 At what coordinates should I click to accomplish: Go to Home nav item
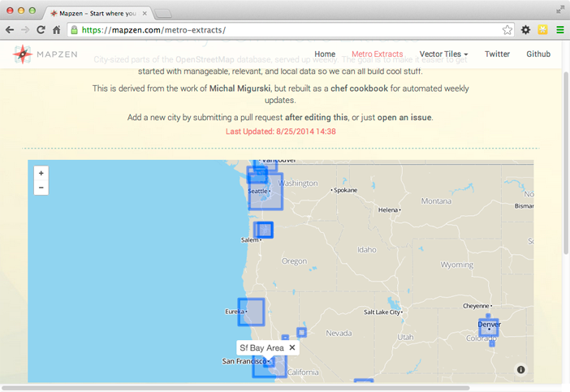coord(325,54)
